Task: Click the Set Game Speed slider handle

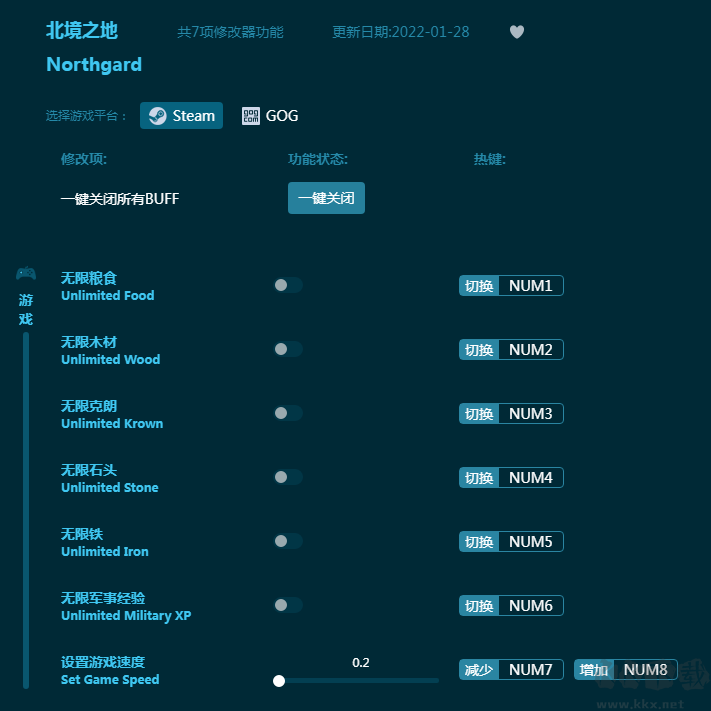Action: [x=279, y=681]
